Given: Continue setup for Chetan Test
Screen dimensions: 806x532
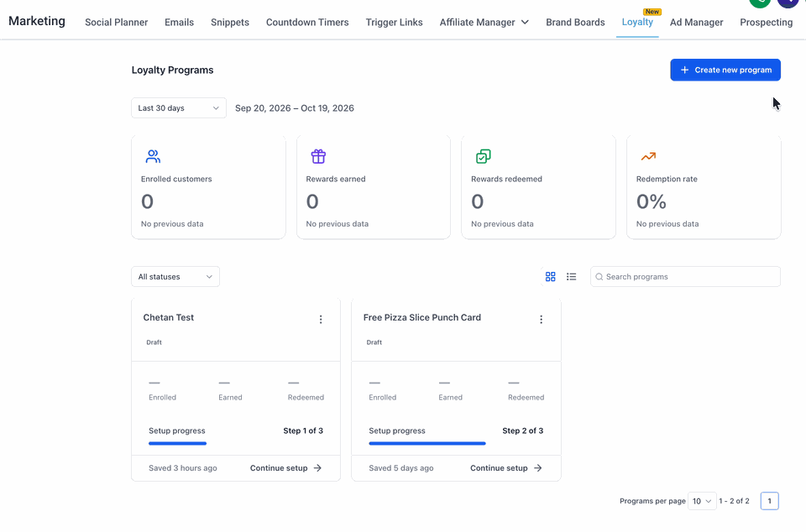Looking at the screenshot, I should point(285,468).
